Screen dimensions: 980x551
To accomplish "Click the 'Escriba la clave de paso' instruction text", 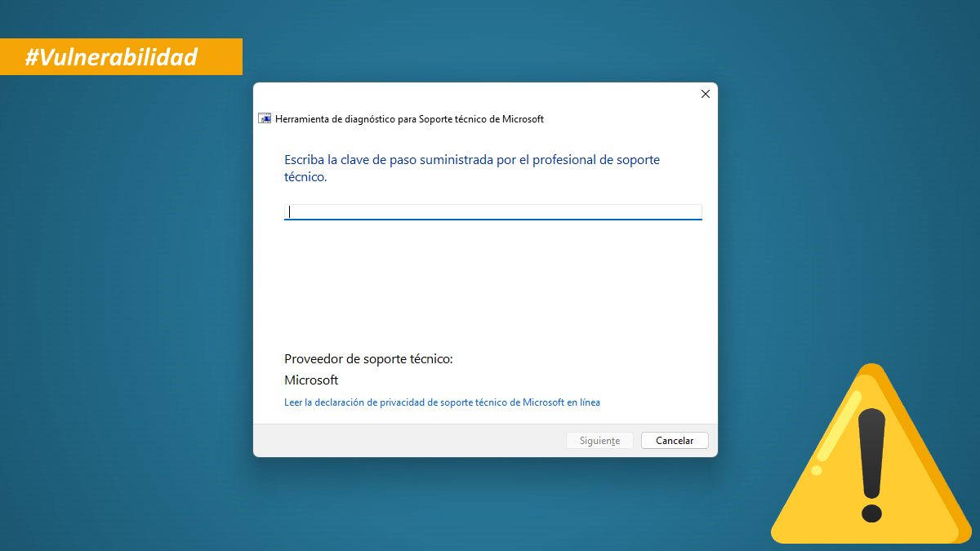I will [x=472, y=168].
